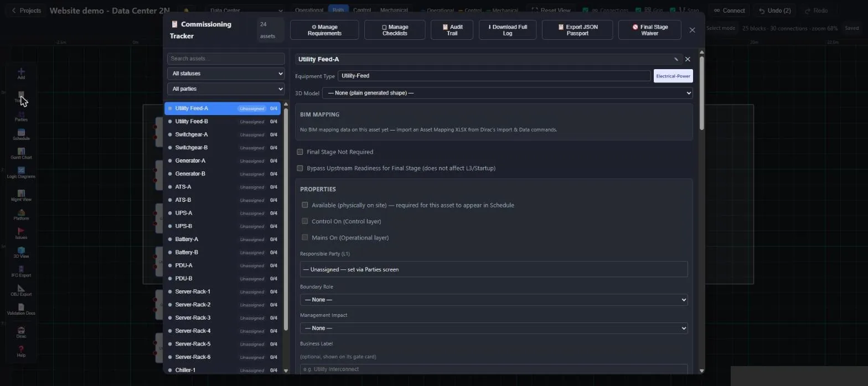Enable Bypass Upstream Readiness for Final Stage
Image resolution: width=868 pixels, height=386 pixels.
[300, 168]
